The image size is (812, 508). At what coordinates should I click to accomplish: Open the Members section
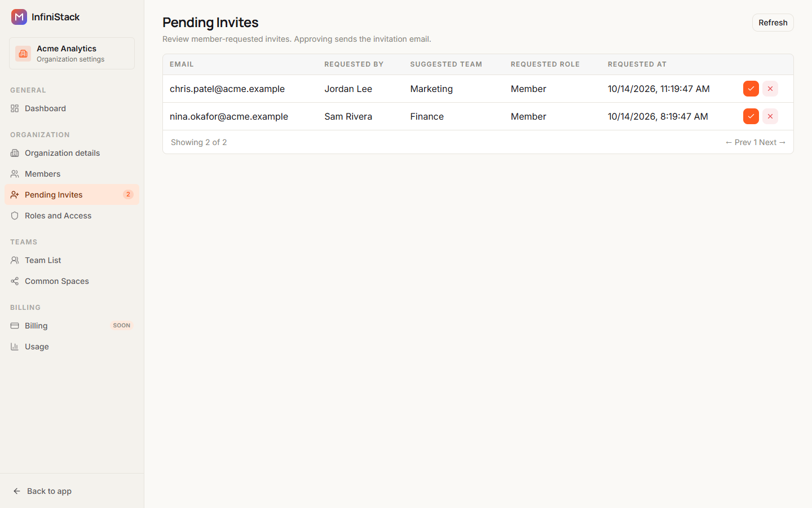click(x=72, y=174)
